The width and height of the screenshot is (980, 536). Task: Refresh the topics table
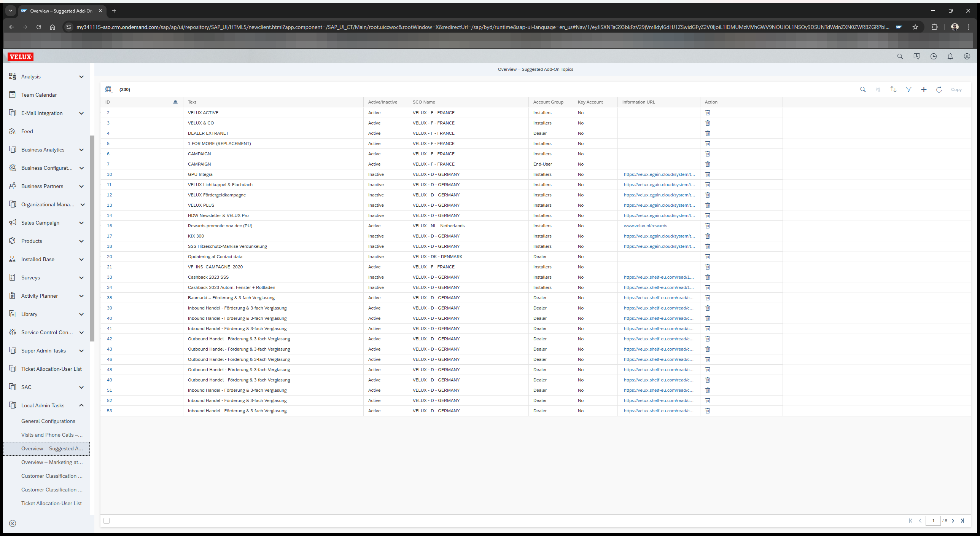[x=939, y=89]
